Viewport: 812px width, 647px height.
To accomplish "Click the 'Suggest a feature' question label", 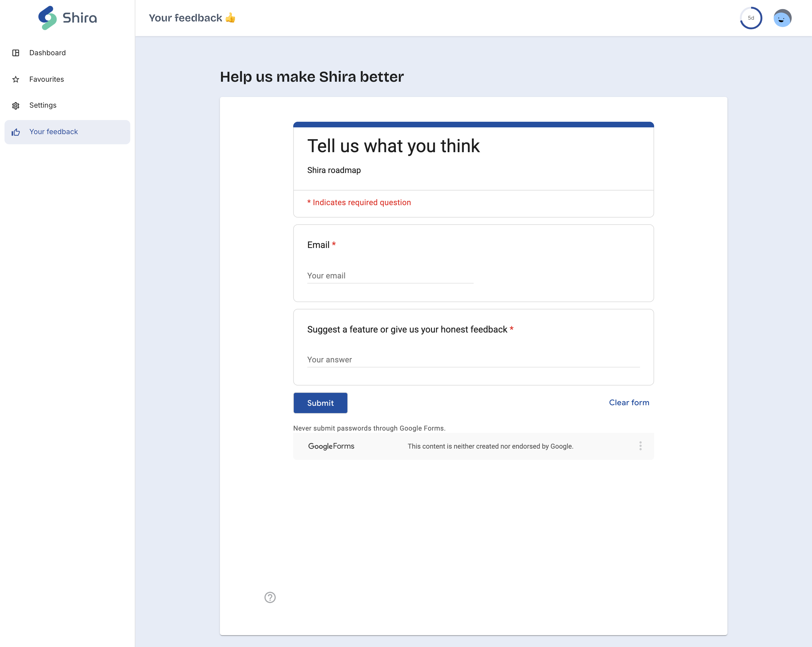I will tap(410, 330).
